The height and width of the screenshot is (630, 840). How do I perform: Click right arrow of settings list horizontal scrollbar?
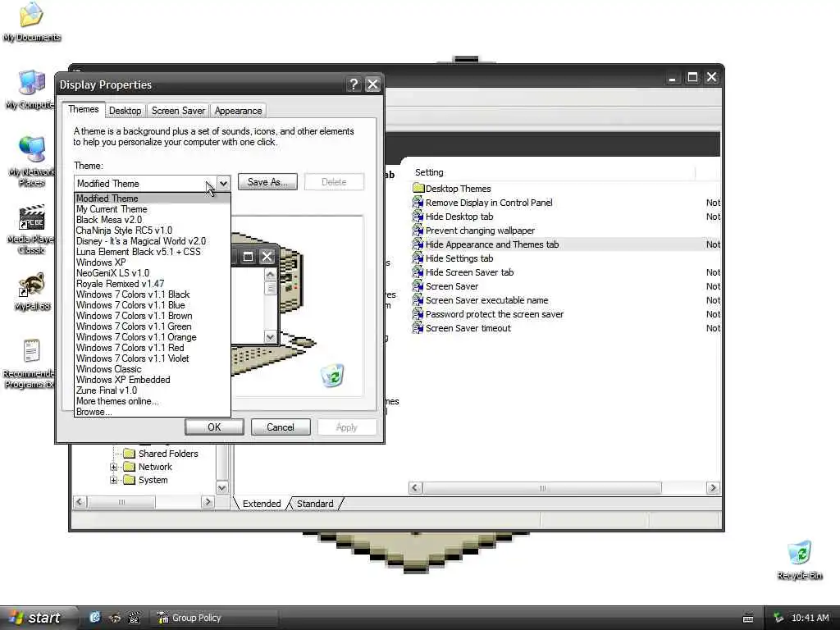pyautogui.click(x=713, y=487)
